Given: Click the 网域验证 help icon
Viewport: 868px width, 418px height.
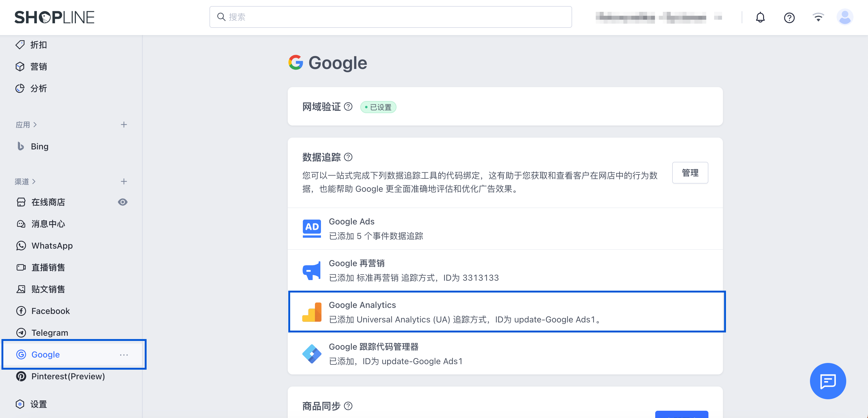Looking at the screenshot, I should point(348,107).
